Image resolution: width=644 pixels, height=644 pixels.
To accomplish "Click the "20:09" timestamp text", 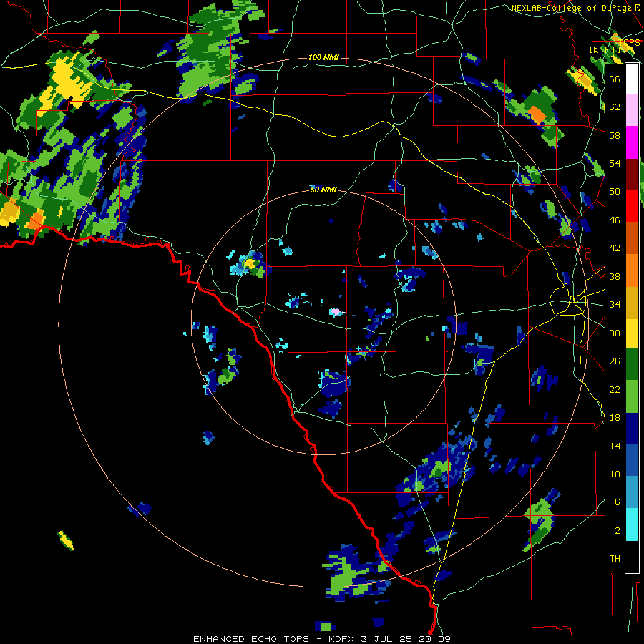I will (435, 639).
